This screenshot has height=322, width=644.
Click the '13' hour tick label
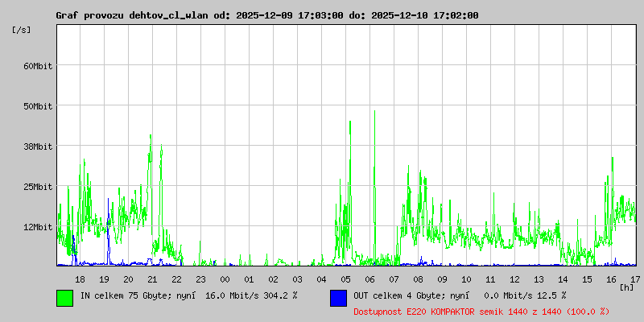(x=539, y=279)
